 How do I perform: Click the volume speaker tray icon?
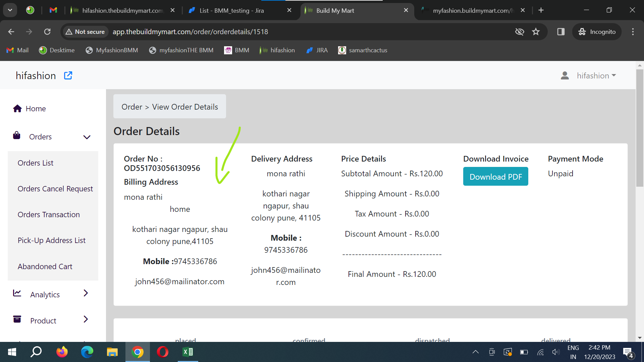click(556, 352)
